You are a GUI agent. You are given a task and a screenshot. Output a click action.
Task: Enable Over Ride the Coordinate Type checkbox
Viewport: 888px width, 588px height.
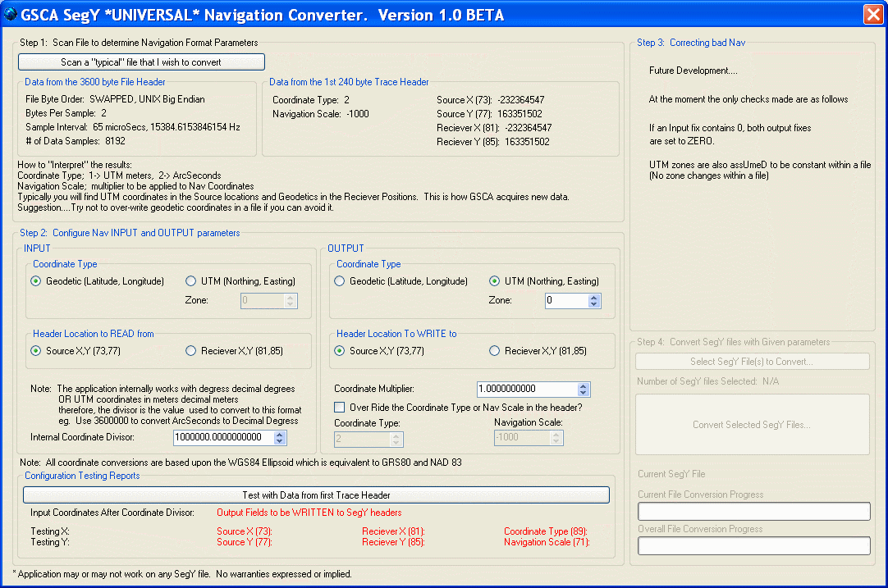(x=340, y=408)
